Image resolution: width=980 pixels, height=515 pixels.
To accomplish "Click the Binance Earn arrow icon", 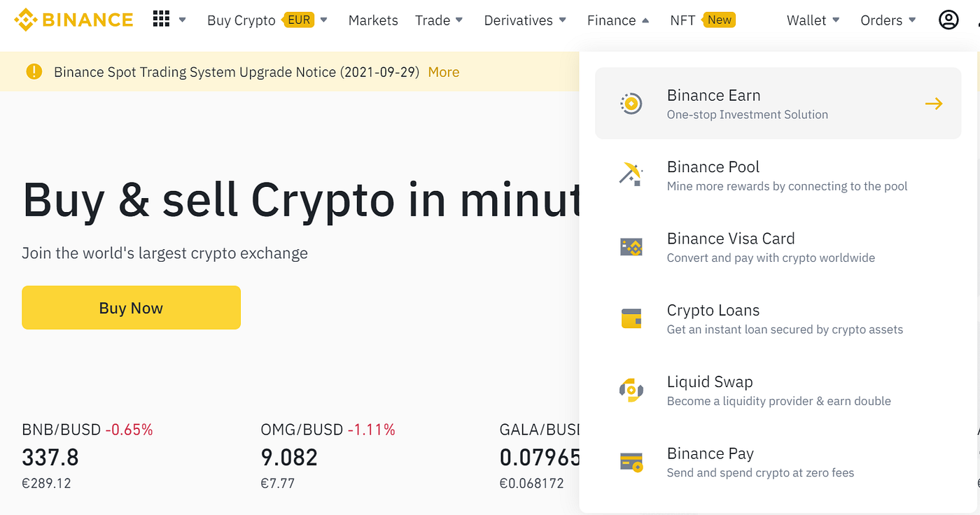I will 934,104.
